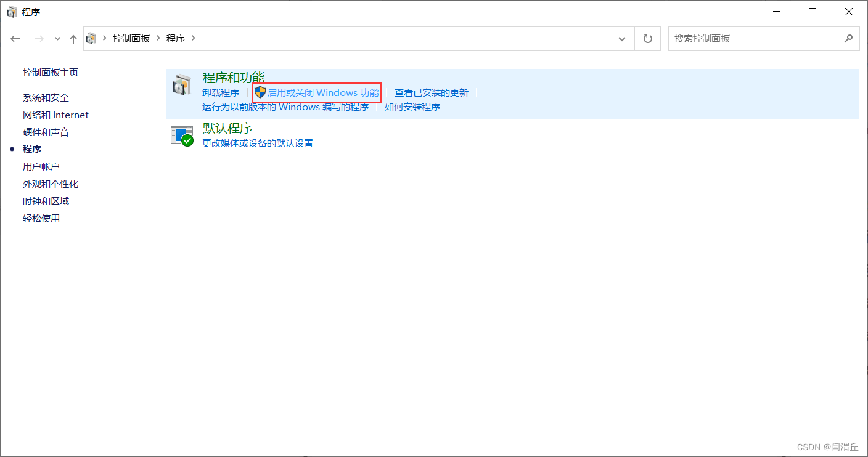Viewport: 868px width, 457px height.
Task: Open 启用或关闭 Windows 功能
Action: pyautogui.click(x=323, y=93)
